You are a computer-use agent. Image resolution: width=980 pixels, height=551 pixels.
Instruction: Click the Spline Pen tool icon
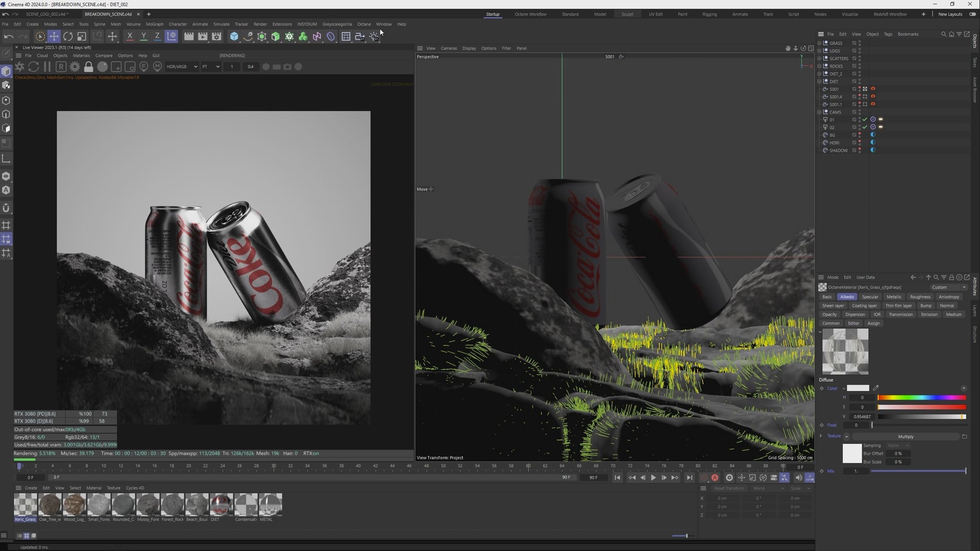click(248, 36)
